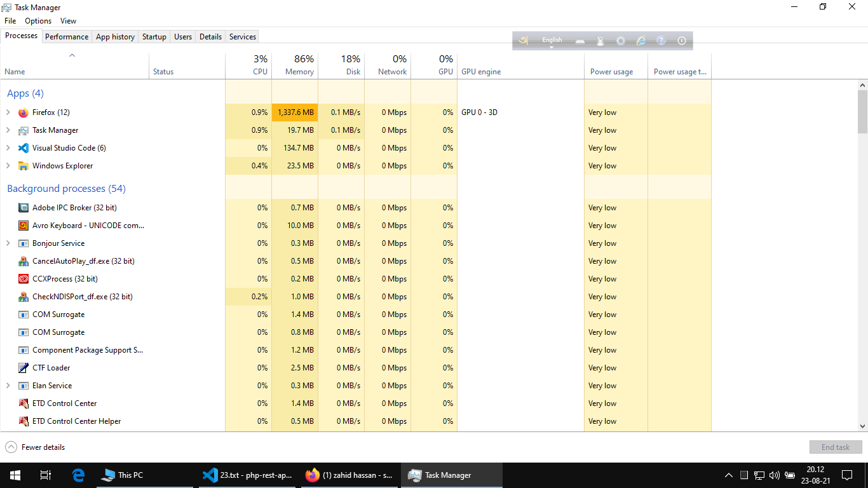The height and width of the screenshot is (488, 868).
Task: Select the CCXProcess Adobe icon
Action: [x=24, y=279]
